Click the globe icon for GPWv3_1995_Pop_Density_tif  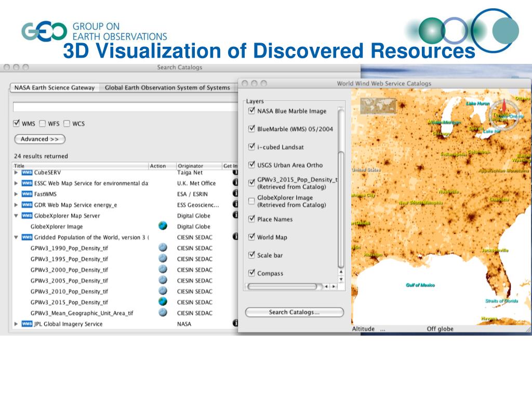click(163, 258)
